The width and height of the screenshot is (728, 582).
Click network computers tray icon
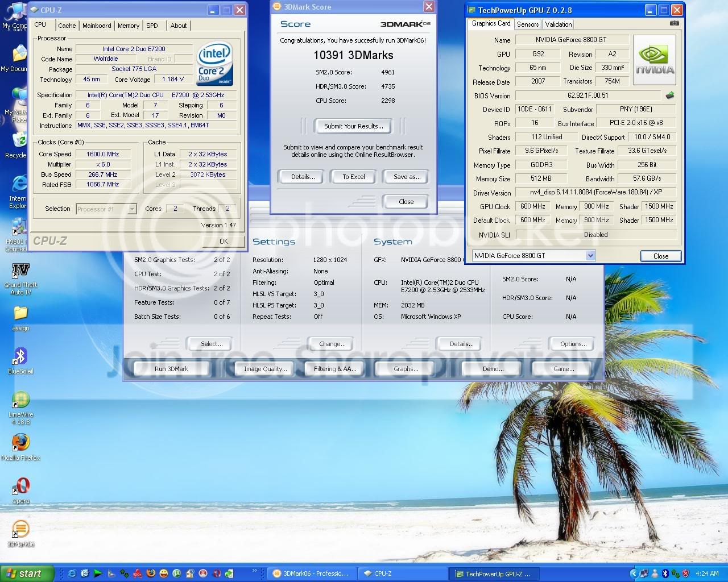click(x=644, y=573)
